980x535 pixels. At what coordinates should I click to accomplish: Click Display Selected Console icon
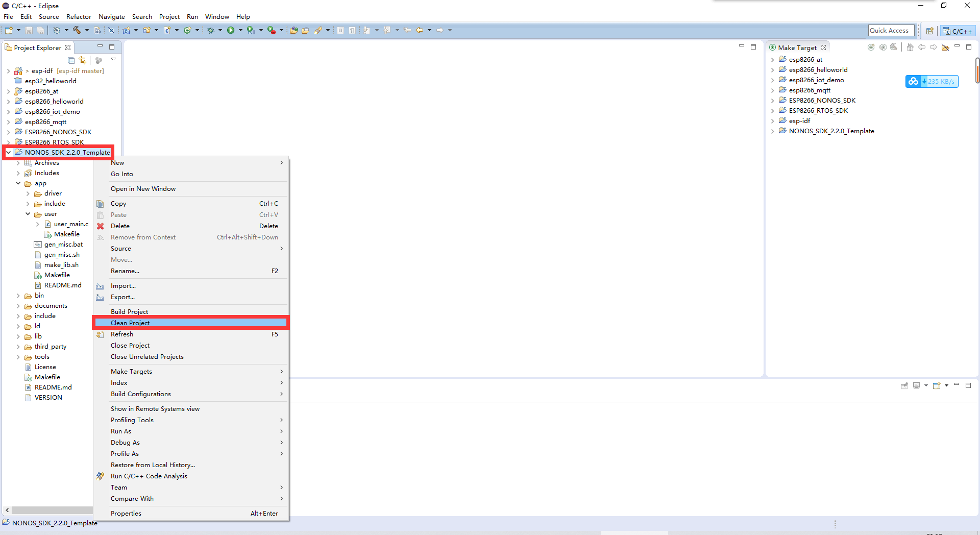click(917, 385)
